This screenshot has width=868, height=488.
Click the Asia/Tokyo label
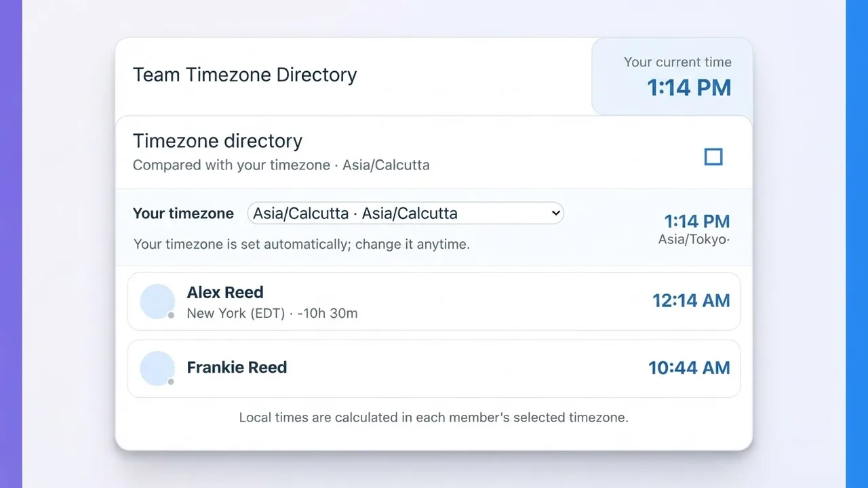click(x=694, y=239)
